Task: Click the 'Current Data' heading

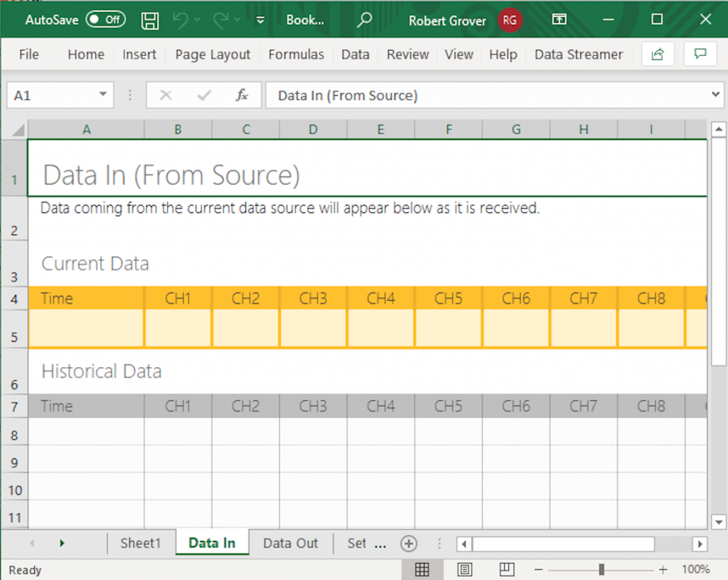Action: pos(95,264)
